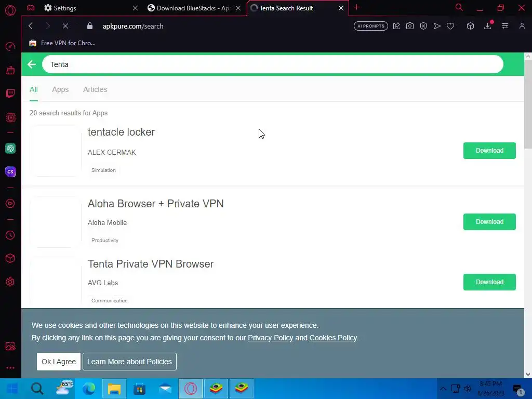Open the Cookies Policy link
The height and width of the screenshot is (399, 532).
(x=333, y=338)
